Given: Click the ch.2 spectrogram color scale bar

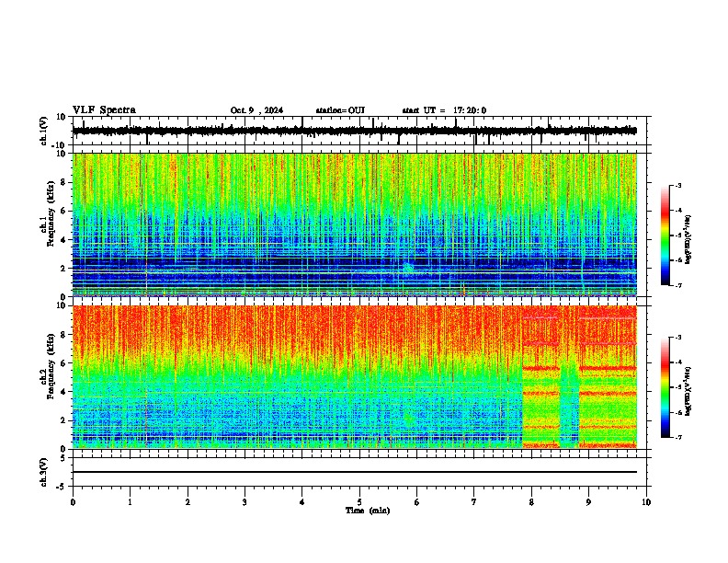Looking at the screenshot, I should point(665,387).
